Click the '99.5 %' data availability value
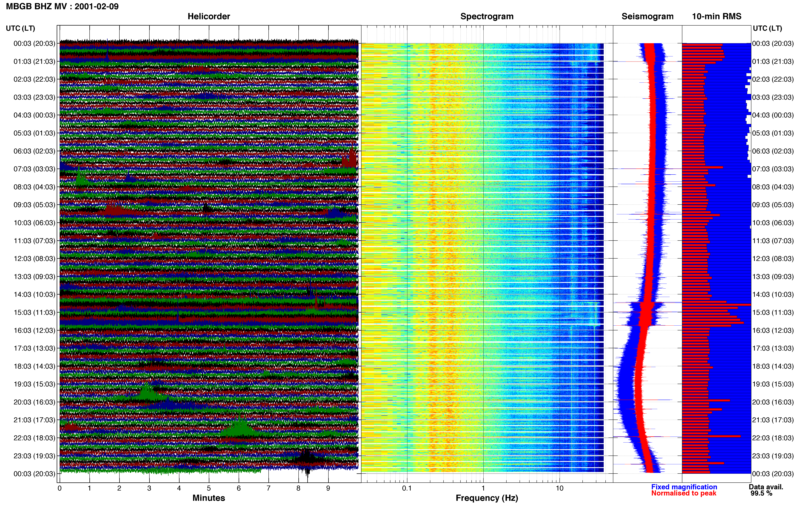The image size is (812, 508). (x=761, y=493)
